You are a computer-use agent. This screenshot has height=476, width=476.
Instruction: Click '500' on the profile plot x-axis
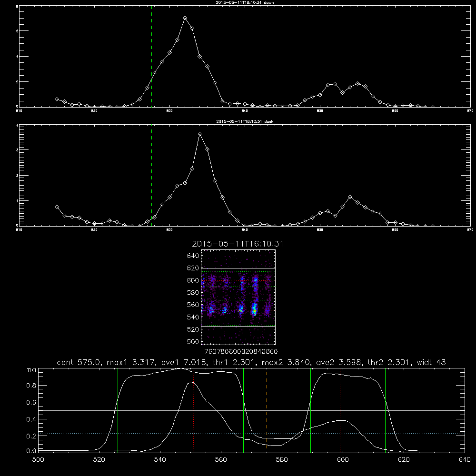[38, 460]
